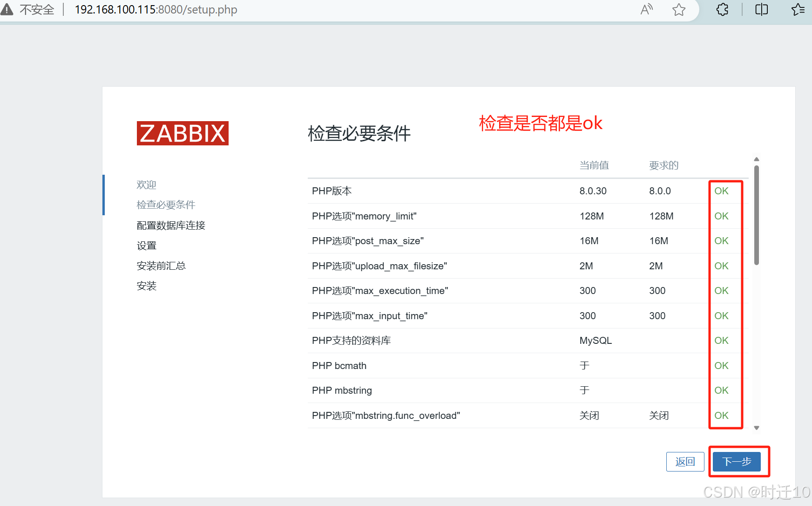
Task: Click the PHP选项"upload_max_filesize" row label
Action: pos(379,266)
